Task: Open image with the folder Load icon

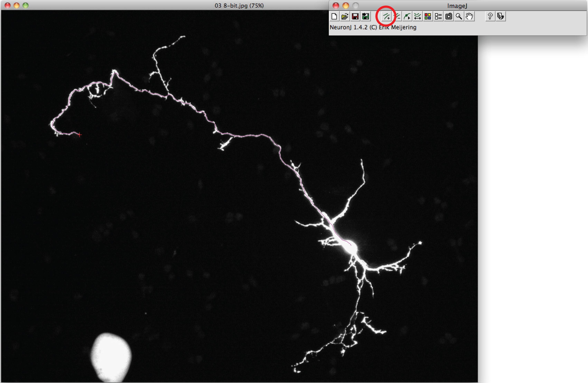Action: coord(345,17)
